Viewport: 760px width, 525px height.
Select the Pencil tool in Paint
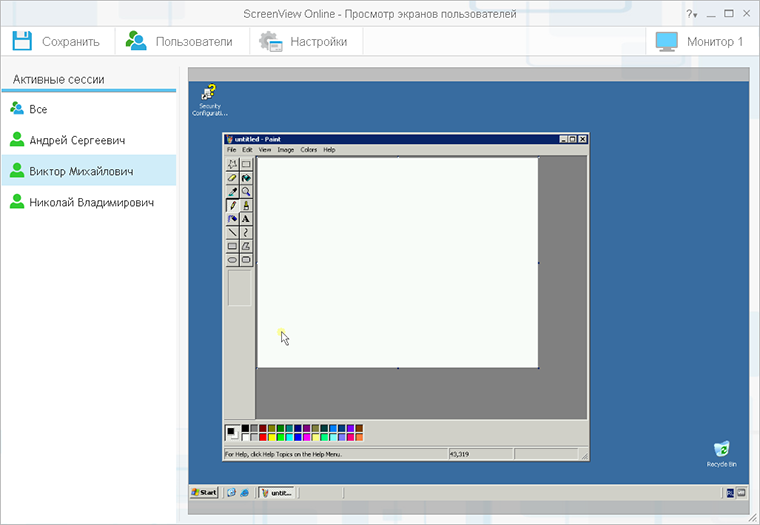(x=232, y=205)
